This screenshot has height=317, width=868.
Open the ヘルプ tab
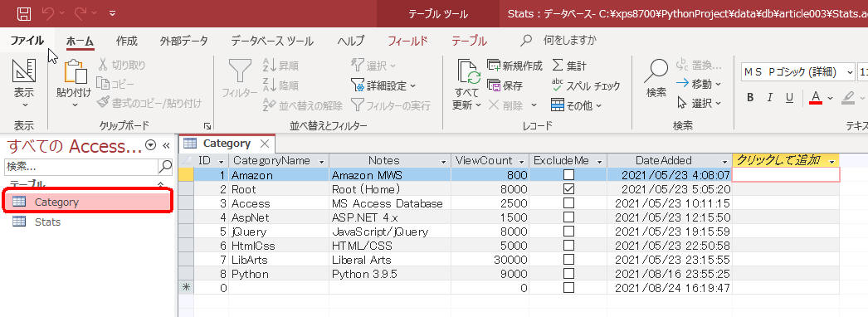(x=351, y=41)
